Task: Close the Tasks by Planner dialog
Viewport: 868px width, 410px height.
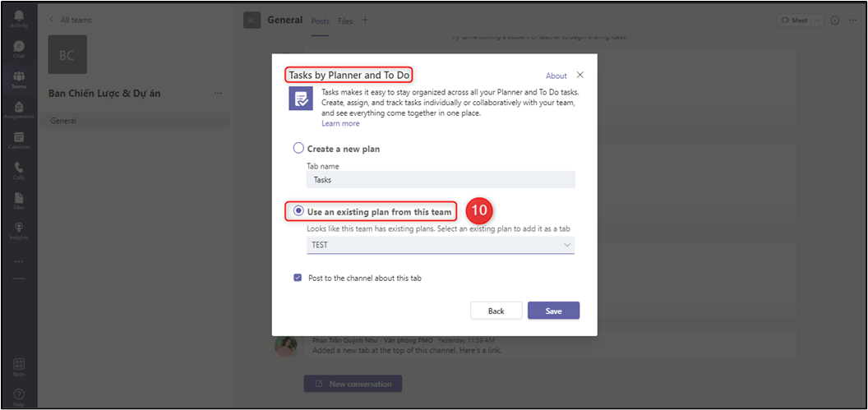Action: point(579,75)
